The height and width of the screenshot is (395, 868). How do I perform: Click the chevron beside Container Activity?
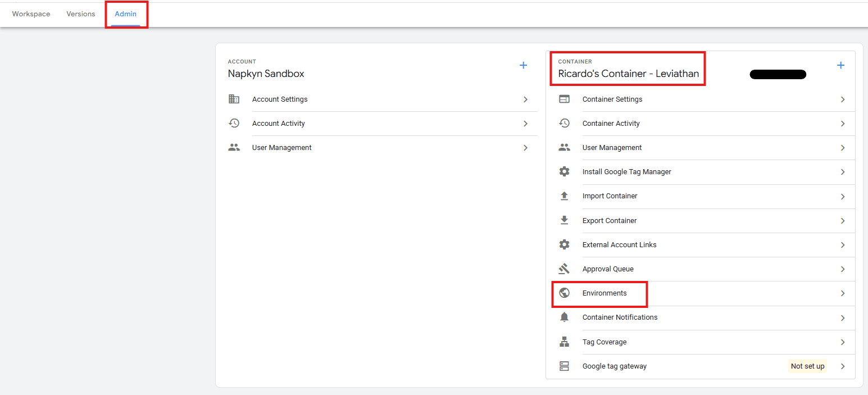[843, 123]
